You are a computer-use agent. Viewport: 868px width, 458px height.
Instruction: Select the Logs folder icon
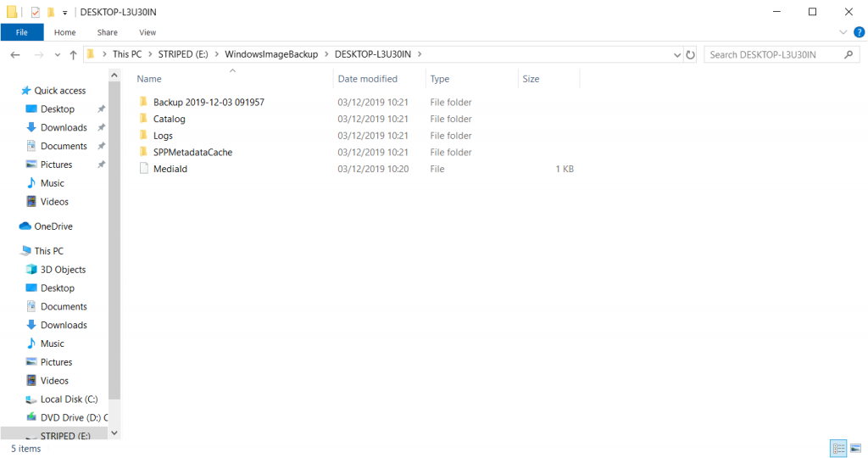coord(143,135)
